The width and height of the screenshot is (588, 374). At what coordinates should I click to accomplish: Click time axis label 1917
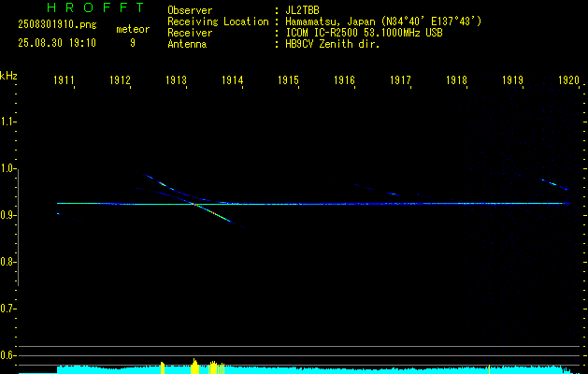coord(400,80)
